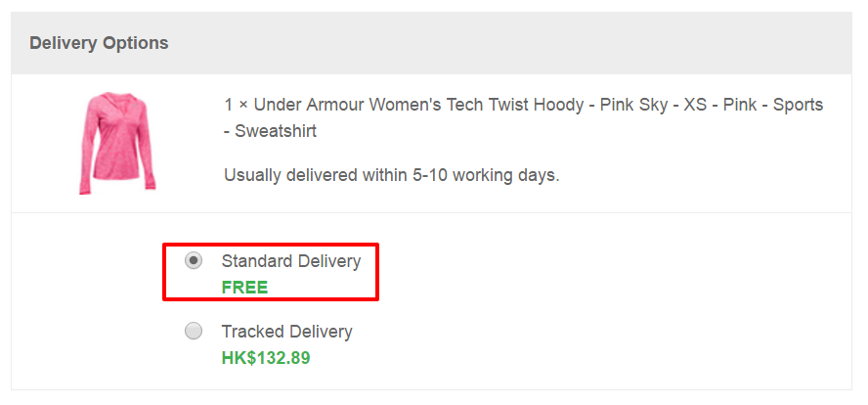Click the quantity 1 × before product name

click(x=237, y=105)
